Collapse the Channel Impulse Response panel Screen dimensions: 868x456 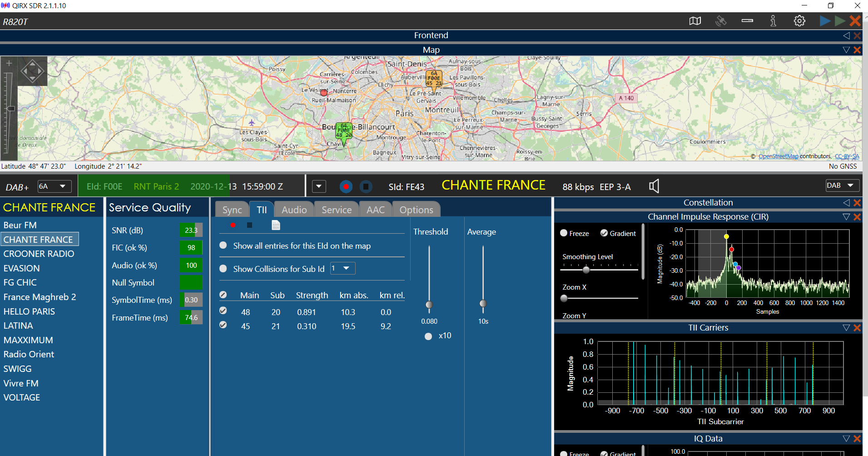[x=846, y=217]
